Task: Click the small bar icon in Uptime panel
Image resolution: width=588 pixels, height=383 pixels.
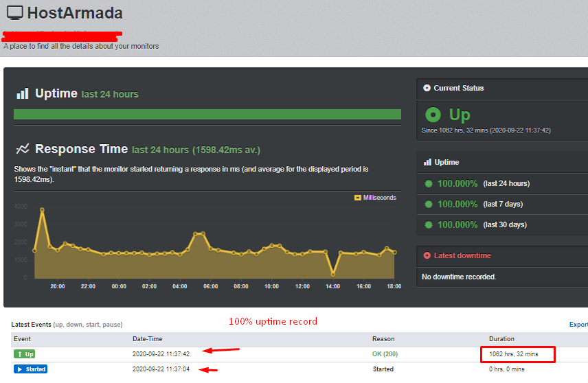Action: (x=427, y=162)
